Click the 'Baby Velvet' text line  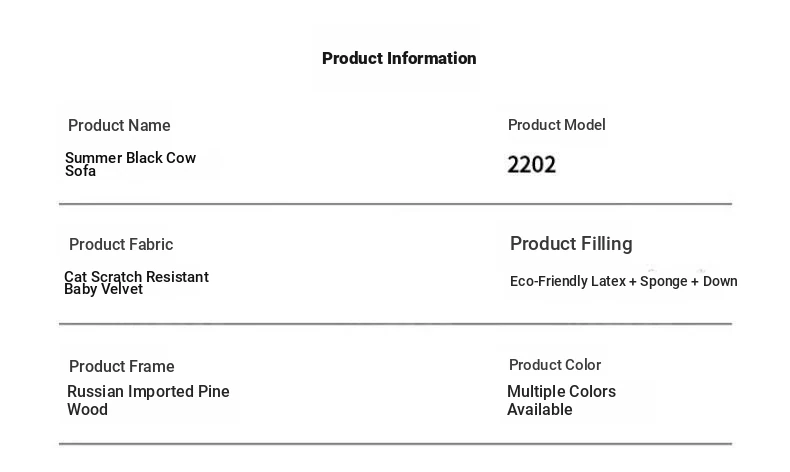coord(103,290)
